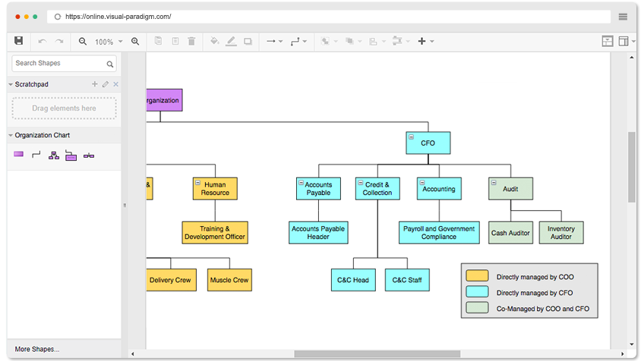Select the Inventory Auditor box
644x361 pixels.
tap(561, 233)
